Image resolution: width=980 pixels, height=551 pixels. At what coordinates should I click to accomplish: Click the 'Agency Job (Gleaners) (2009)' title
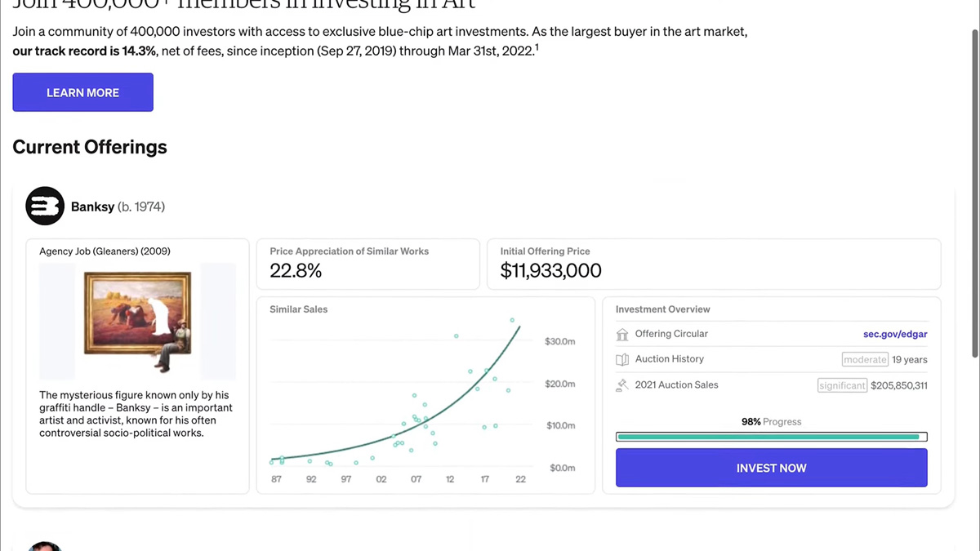coord(105,251)
